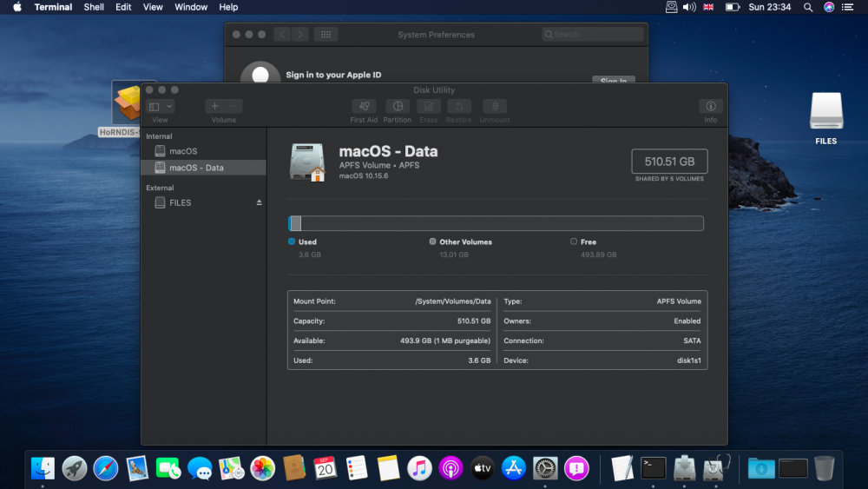868x489 pixels.
Task: Show all preferences using grid button
Action: [x=325, y=35]
